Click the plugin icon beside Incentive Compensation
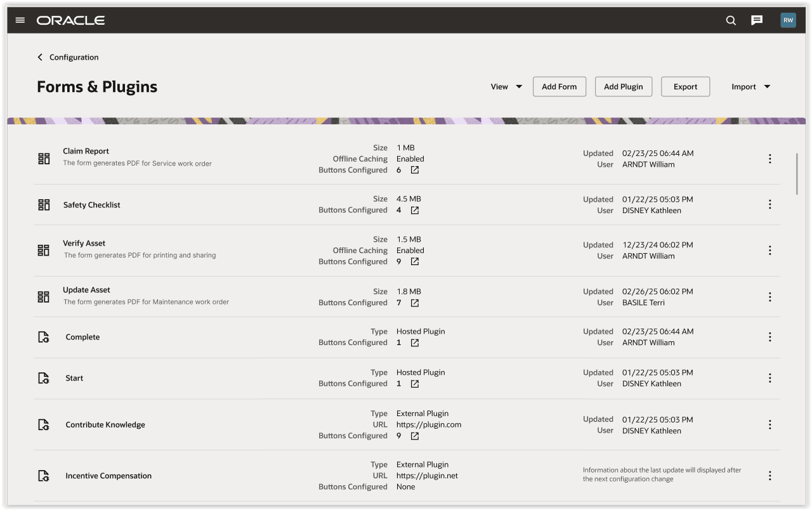Viewport: 812px width, 510px height. [x=43, y=475]
